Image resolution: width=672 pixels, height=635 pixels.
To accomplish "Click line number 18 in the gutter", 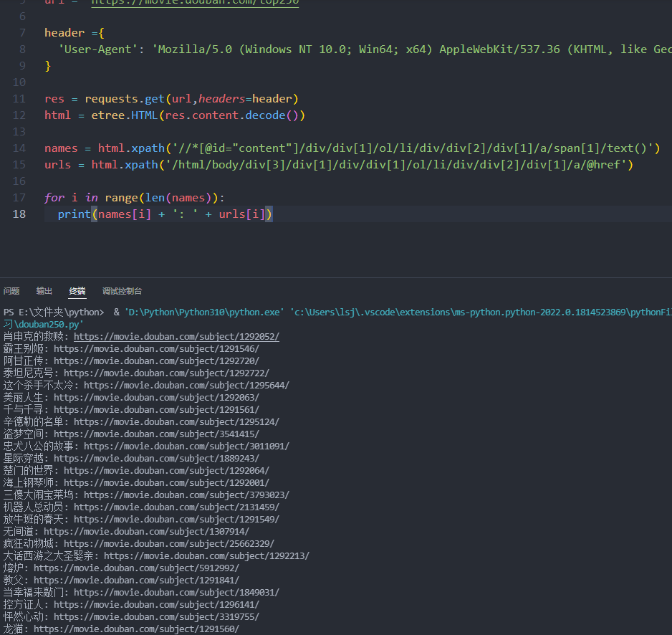I will [x=19, y=214].
